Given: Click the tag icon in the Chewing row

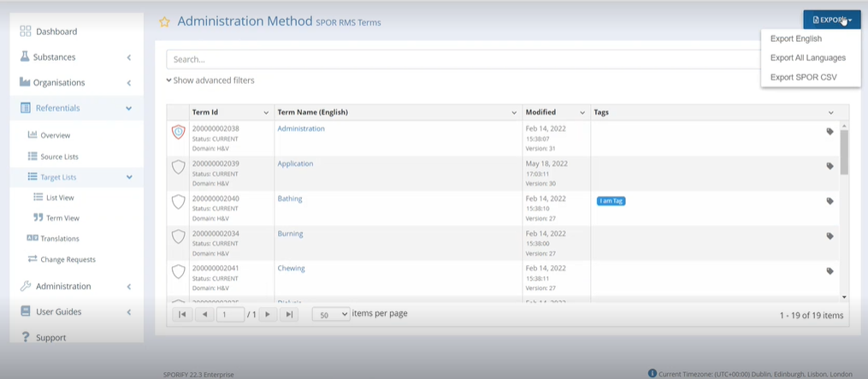Looking at the screenshot, I should coord(830,271).
